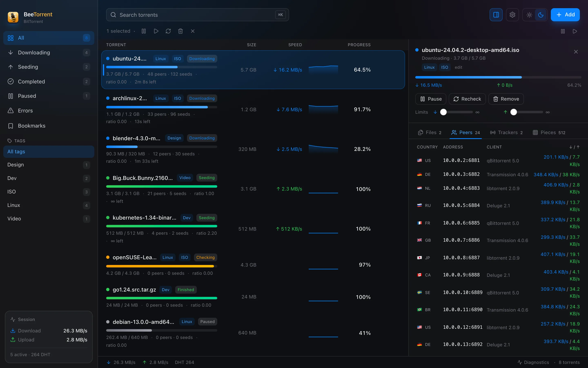Screen dimensions: 588x368
Task: Filter by the Linux tag in sidebar
Action: coord(49,205)
